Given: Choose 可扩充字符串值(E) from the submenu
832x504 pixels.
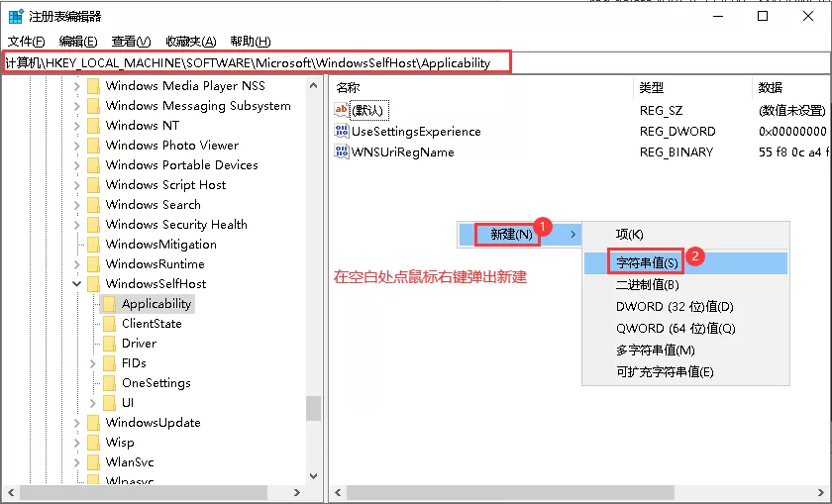Looking at the screenshot, I should (x=685, y=372).
